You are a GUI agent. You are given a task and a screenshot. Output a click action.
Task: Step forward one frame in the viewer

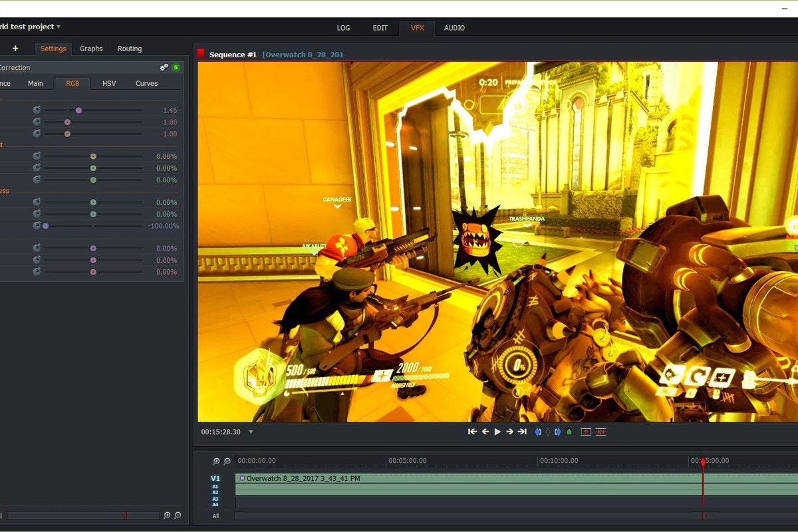pos(509,432)
